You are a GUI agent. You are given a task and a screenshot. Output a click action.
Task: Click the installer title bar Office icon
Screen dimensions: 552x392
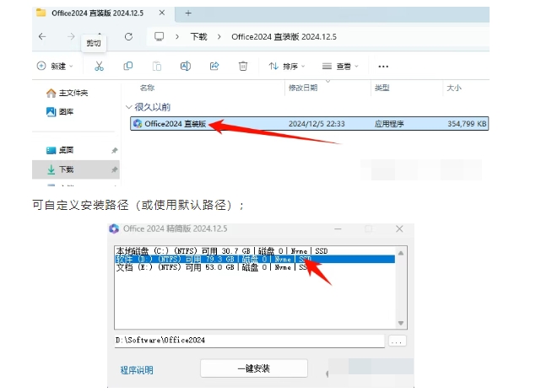point(114,228)
